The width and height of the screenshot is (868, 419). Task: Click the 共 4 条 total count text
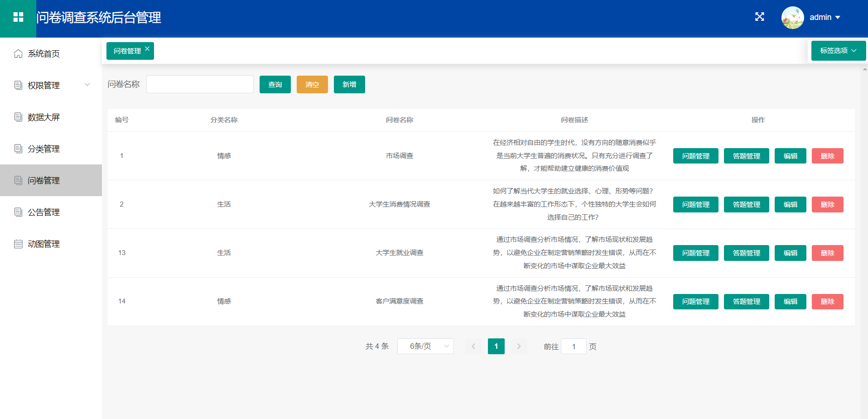click(x=377, y=346)
